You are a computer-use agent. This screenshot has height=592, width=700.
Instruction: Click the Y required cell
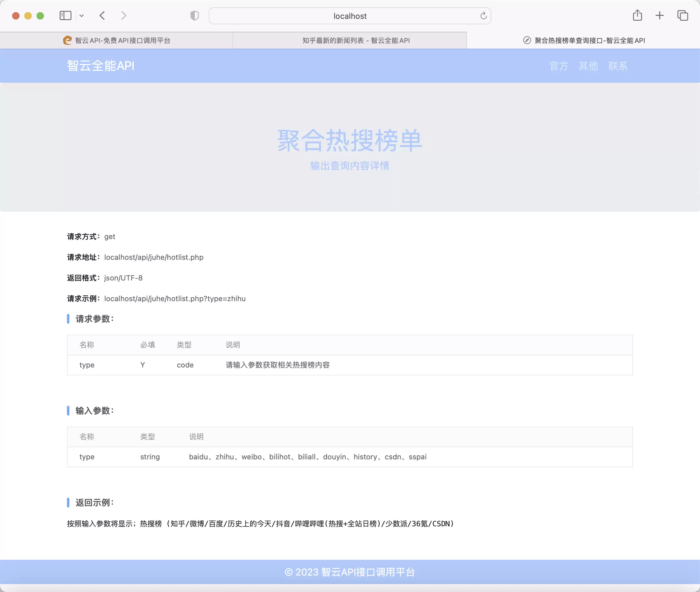click(x=143, y=365)
